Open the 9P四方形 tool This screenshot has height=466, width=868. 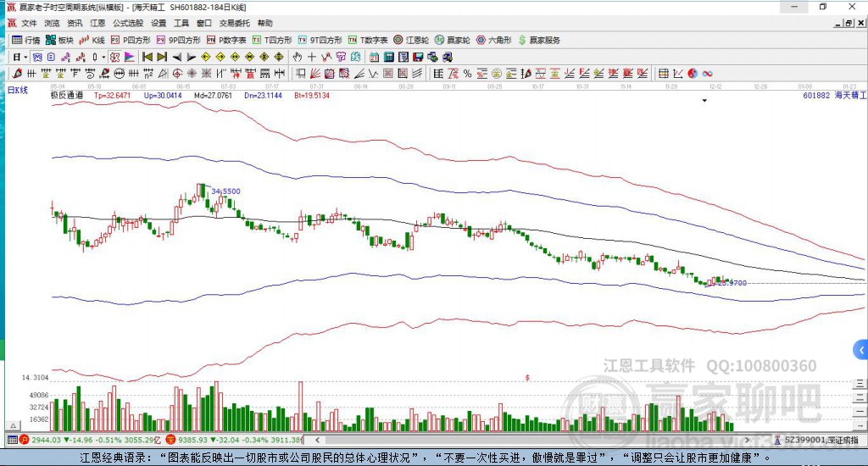pos(178,40)
